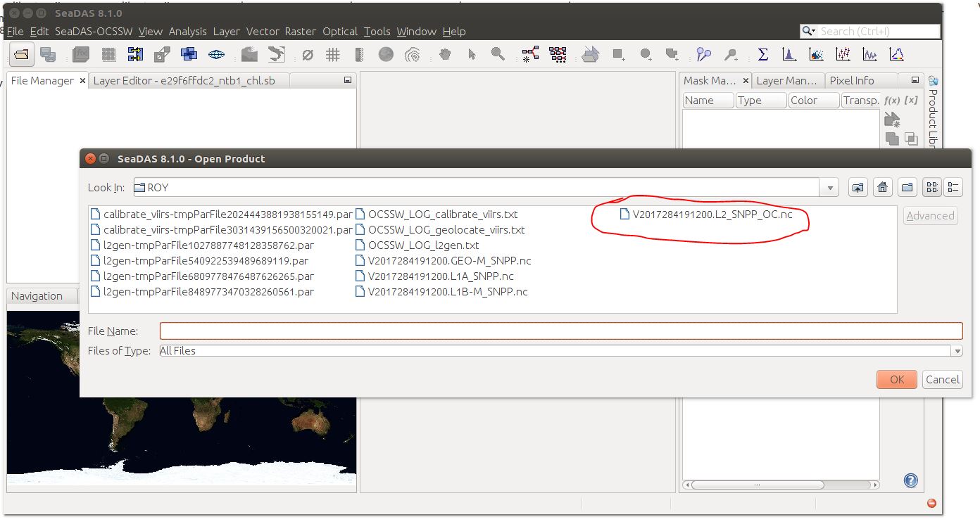This screenshot has height=524, width=980.
Task: Open the Raster menu
Action: point(301,32)
